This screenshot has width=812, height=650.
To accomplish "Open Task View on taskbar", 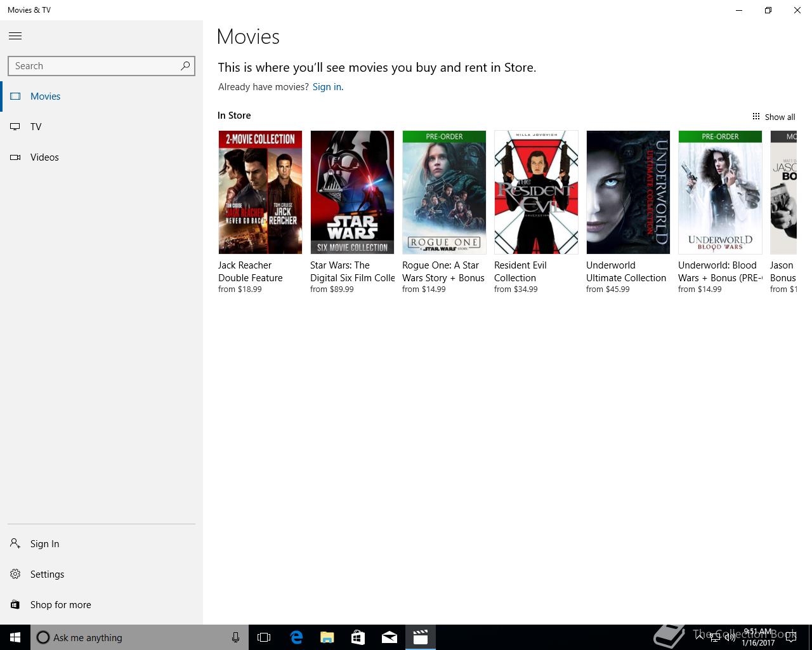I will pos(264,637).
